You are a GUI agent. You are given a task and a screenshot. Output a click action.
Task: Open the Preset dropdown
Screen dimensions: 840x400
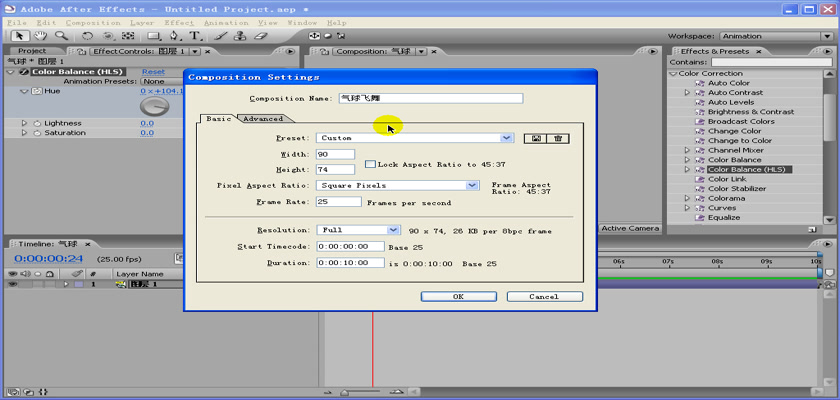pyautogui.click(x=507, y=138)
